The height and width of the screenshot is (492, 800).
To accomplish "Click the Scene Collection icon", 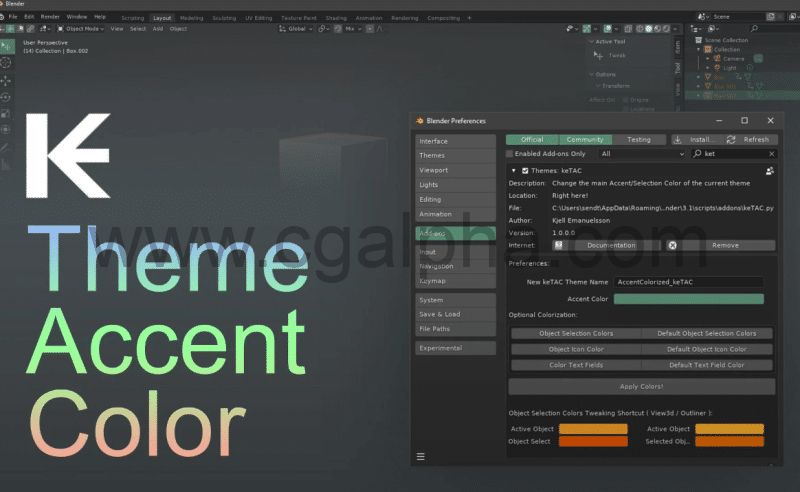I will point(698,40).
